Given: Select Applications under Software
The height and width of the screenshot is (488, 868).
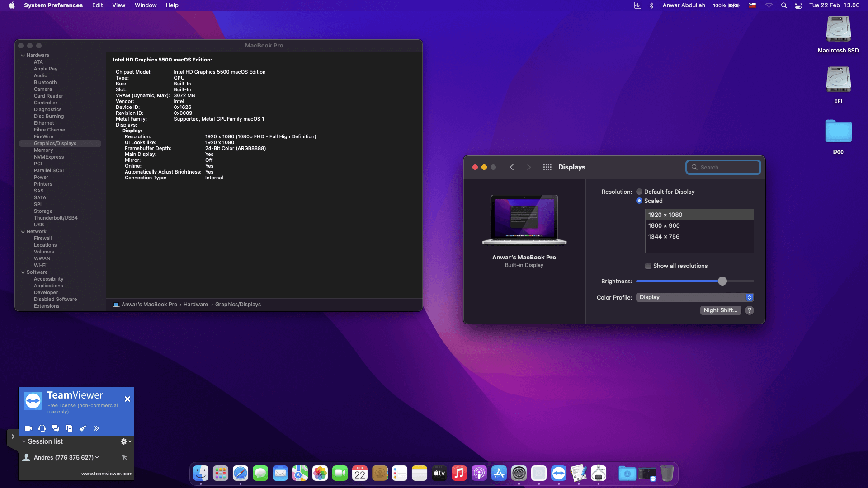Looking at the screenshot, I should (48, 286).
